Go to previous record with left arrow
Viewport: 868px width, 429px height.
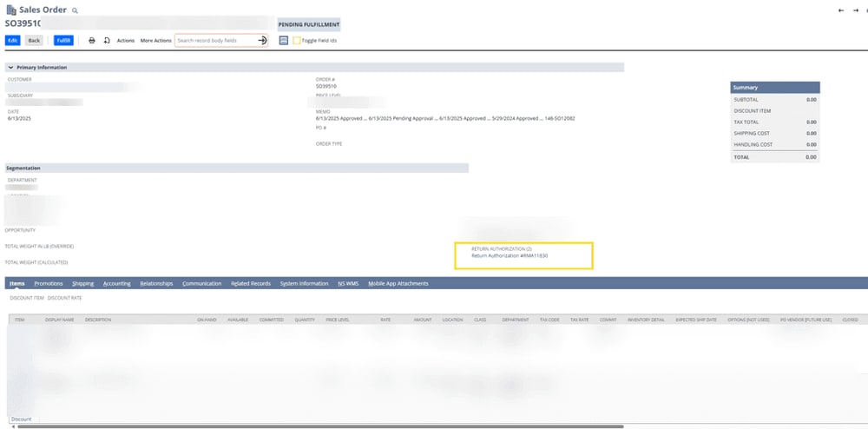point(841,10)
